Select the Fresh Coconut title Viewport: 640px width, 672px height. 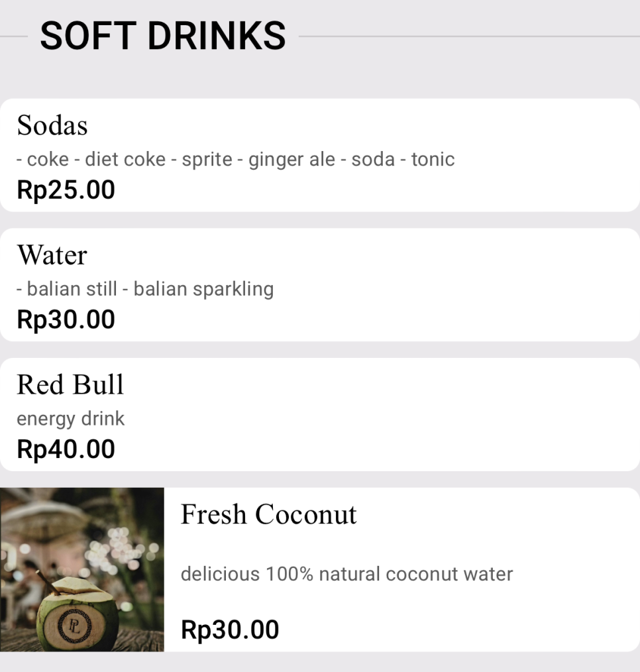pos(268,514)
